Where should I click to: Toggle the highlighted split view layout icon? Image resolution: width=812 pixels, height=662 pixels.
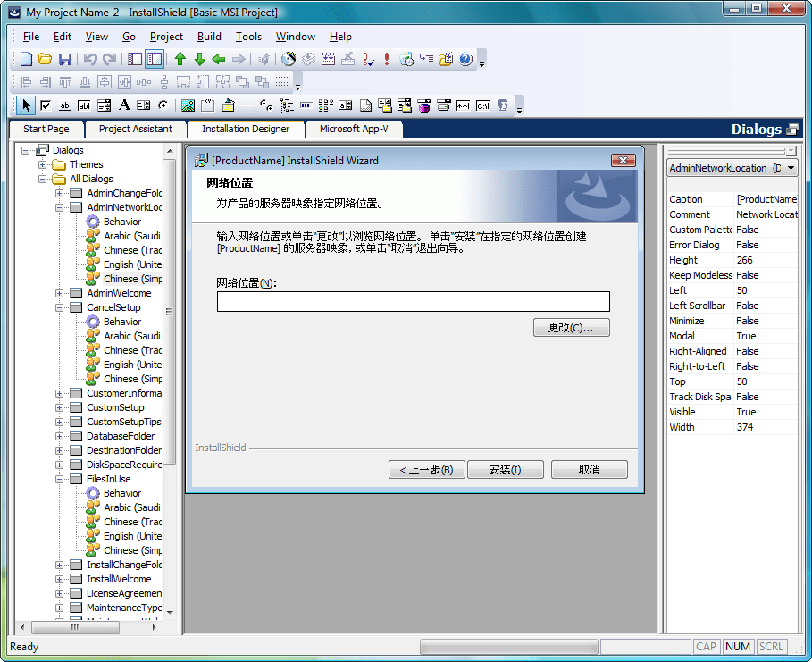click(x=155, y=59)
